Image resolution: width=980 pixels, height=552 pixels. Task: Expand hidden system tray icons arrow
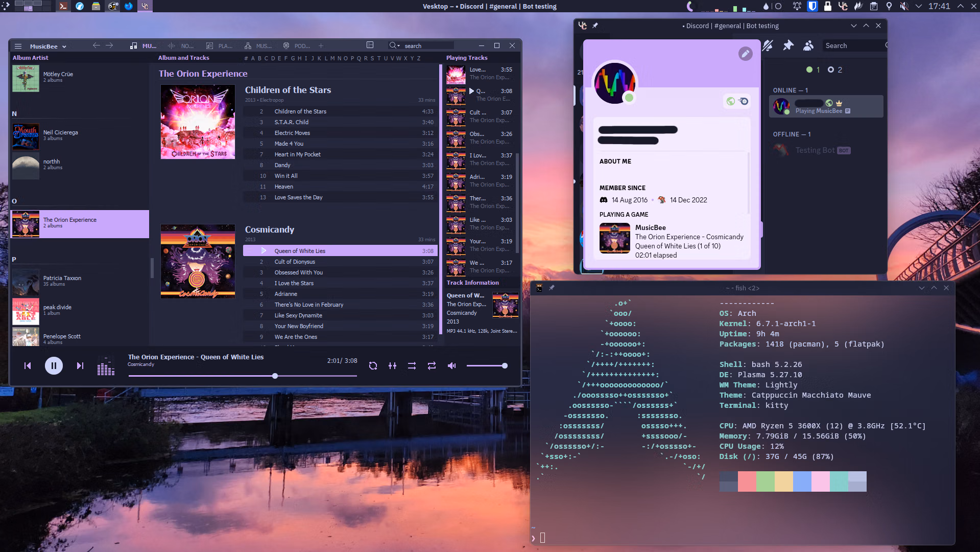click(919, 6)
